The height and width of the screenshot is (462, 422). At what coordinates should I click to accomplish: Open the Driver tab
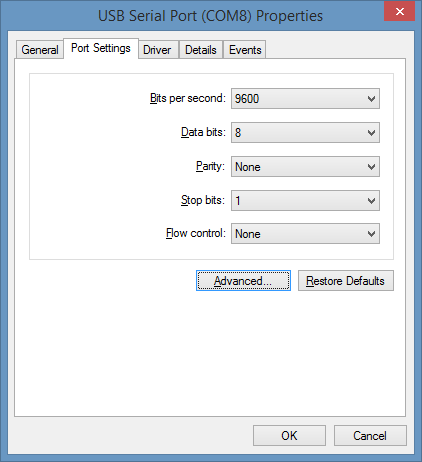pyautogui.click(x=157, y=50)
